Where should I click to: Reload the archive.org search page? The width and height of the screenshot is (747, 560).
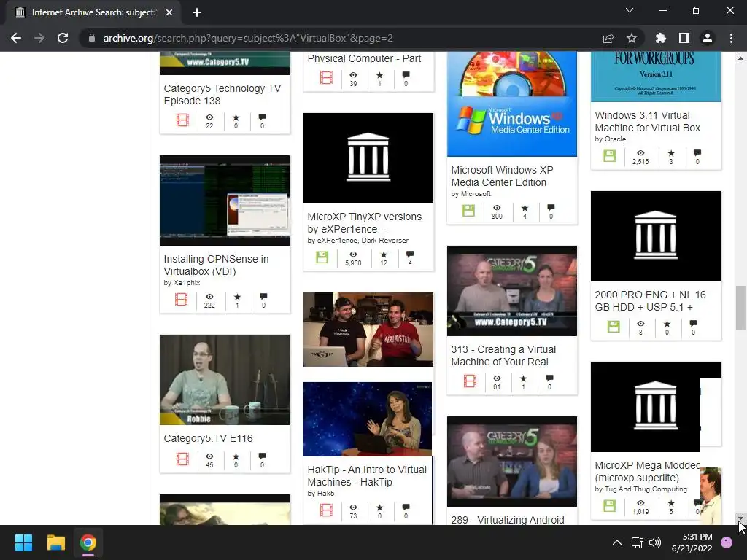tap(63, 38)
